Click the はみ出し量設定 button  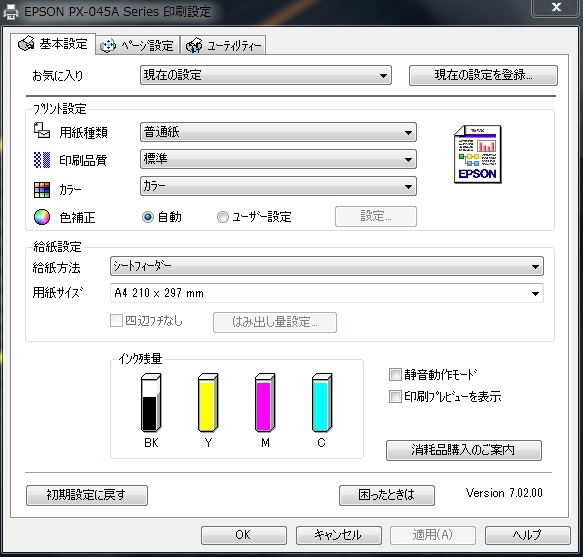275,322
